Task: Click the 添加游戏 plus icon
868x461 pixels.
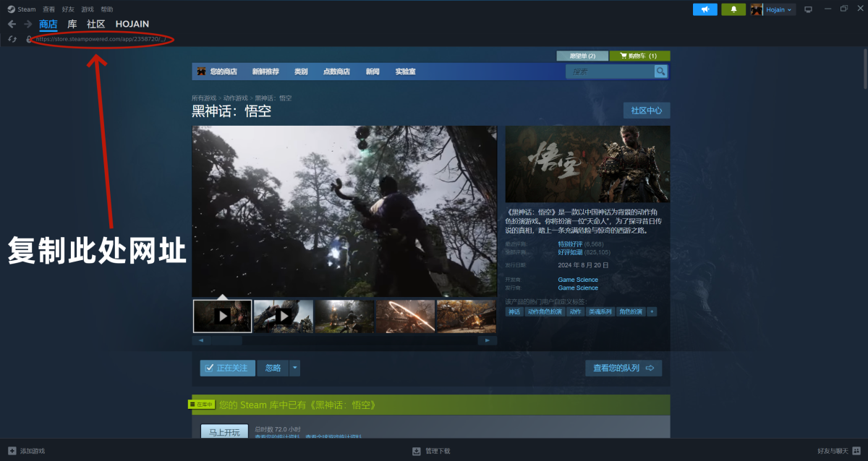Action: pos(11,451)
